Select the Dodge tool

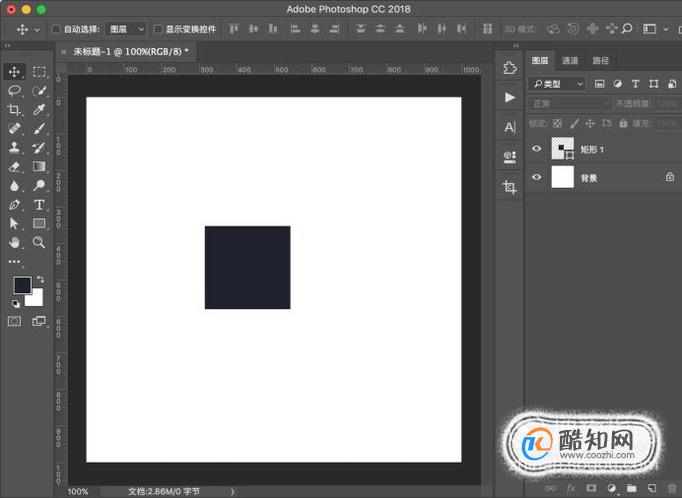[39, 186]
